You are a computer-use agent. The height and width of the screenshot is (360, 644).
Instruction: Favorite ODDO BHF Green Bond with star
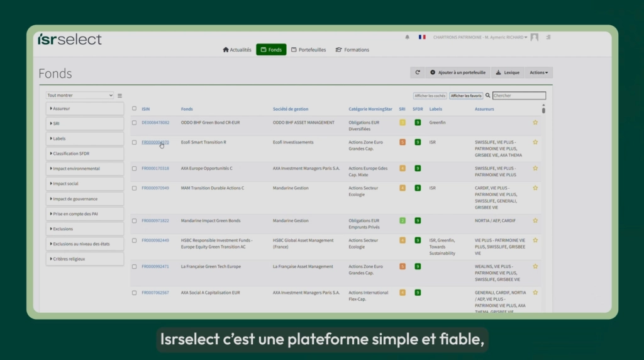coord(535,123)
